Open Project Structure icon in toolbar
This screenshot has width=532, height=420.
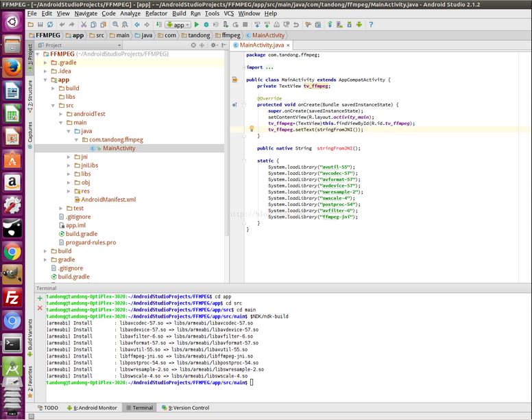317,25
